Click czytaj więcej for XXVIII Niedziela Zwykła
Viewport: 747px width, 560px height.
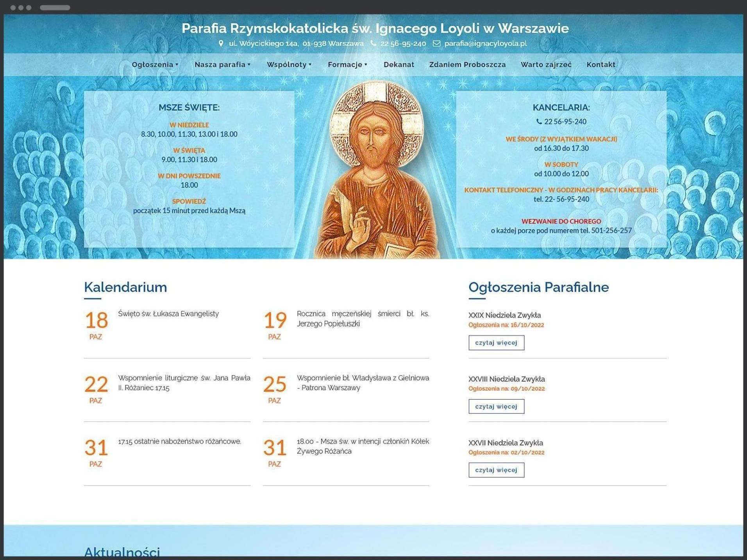click(x=496, y=407)
